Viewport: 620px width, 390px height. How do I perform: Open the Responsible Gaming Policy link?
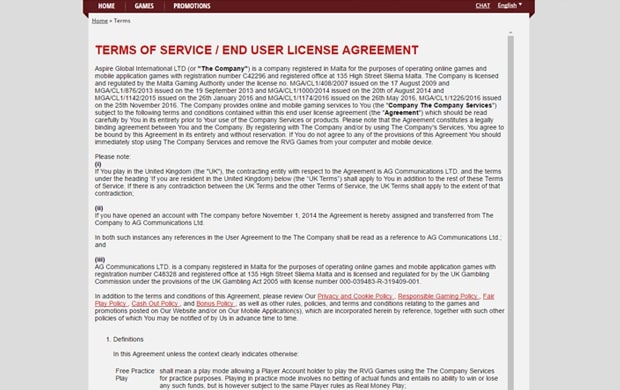click(438, 296)
